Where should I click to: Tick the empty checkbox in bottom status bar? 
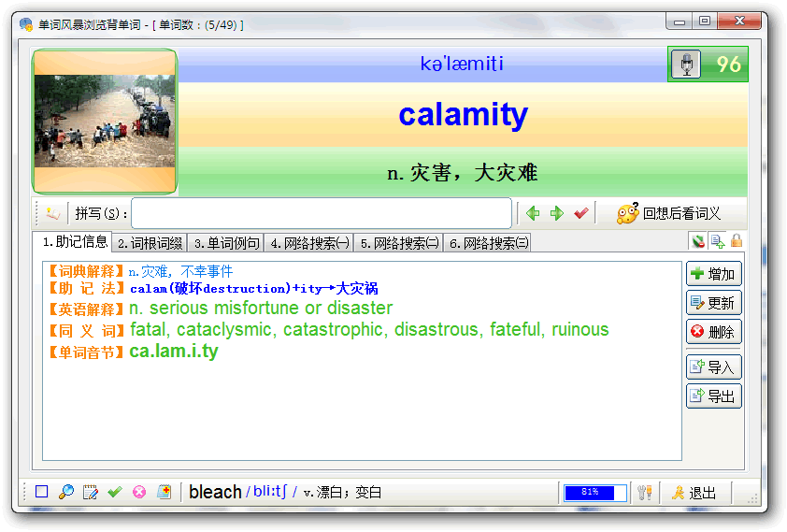(x=41, y=492)
